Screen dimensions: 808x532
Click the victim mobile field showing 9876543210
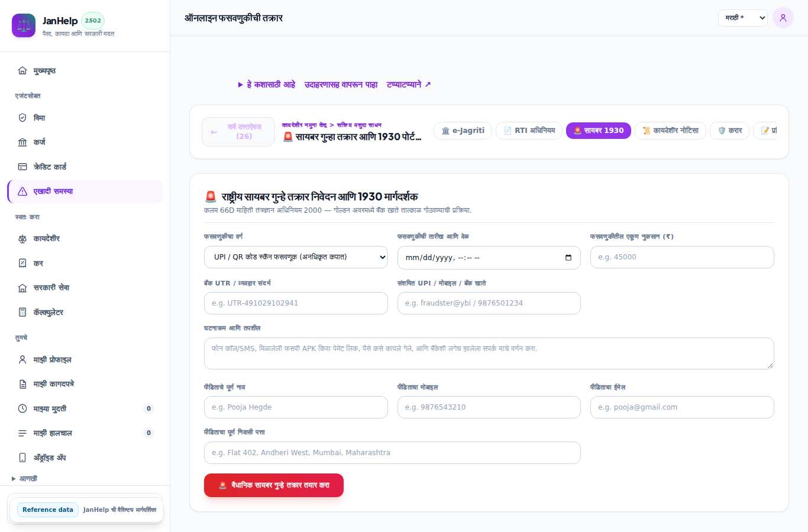click(489, 407)
